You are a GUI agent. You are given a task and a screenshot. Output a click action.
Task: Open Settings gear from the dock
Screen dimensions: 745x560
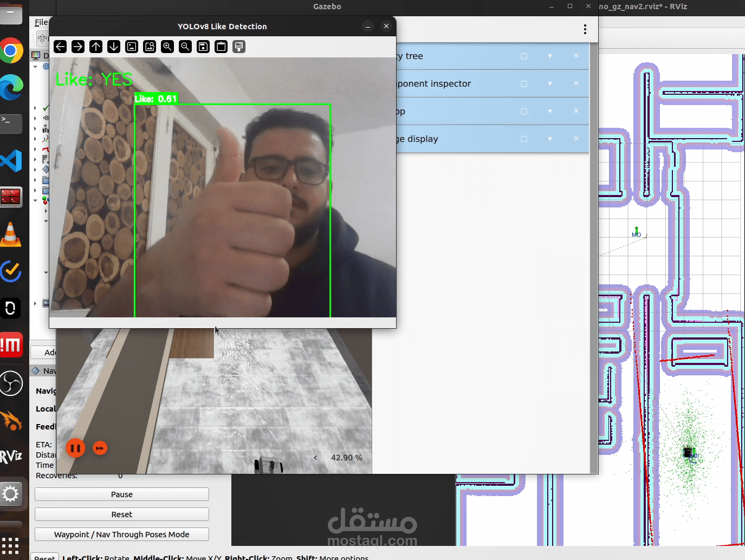(11, 494)
